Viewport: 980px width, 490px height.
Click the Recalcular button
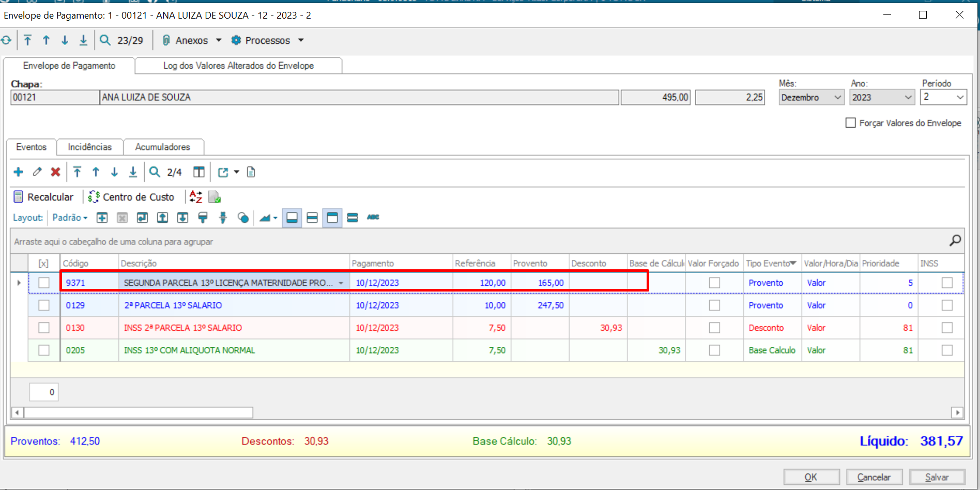pos(43,197)
